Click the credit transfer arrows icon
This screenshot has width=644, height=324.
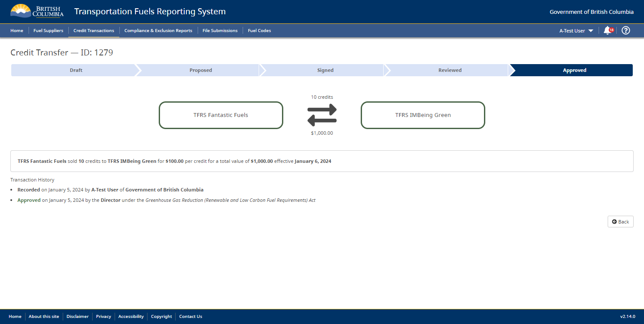[322, 115]
